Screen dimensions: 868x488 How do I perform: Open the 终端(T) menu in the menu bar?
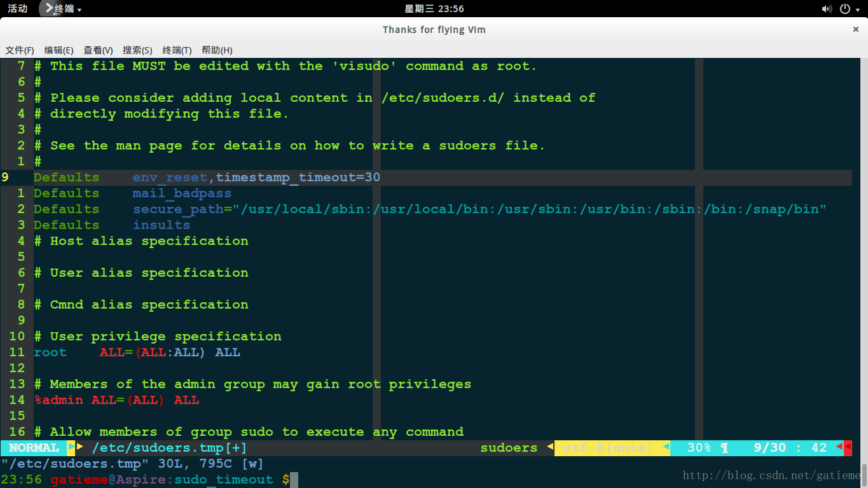[x=177, y=50]
